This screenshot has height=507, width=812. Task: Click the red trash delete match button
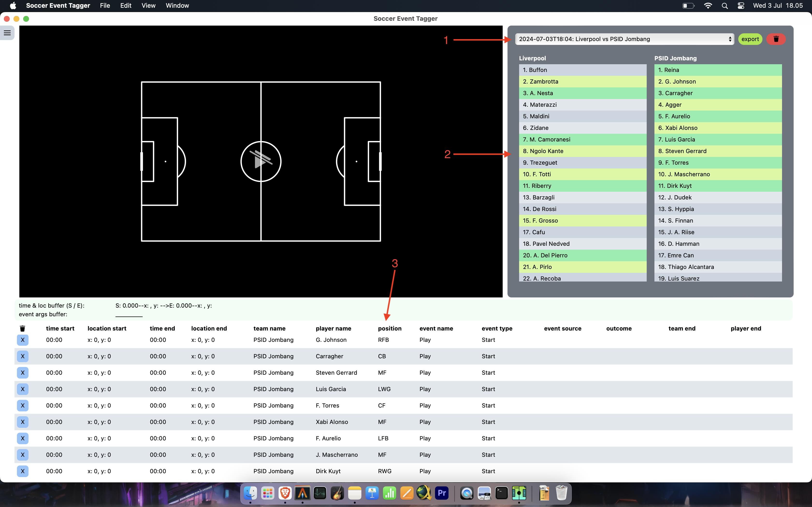click(x=776, y=39)
